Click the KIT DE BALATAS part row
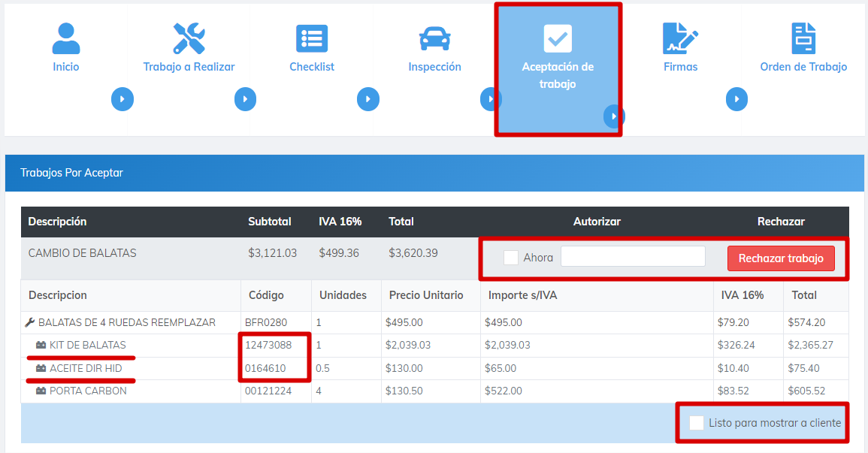Image resolution: width=868 pixels, height=453 pixels. pos(87,346)
